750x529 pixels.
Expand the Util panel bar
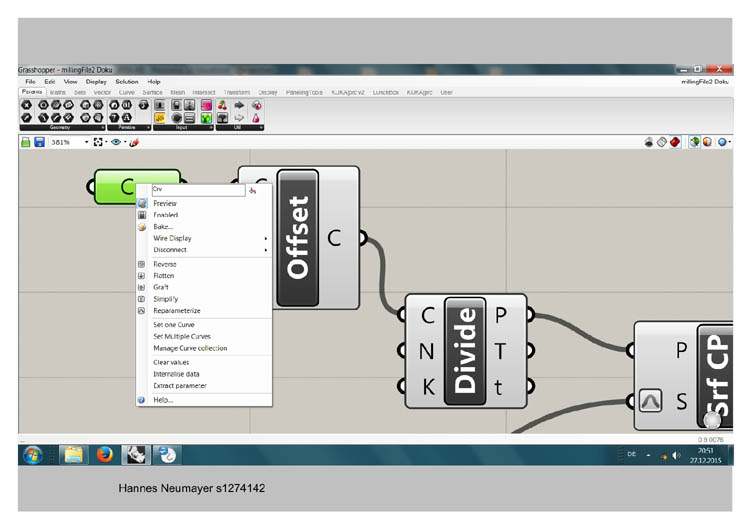pyautogui.click(x=240, y=128)
